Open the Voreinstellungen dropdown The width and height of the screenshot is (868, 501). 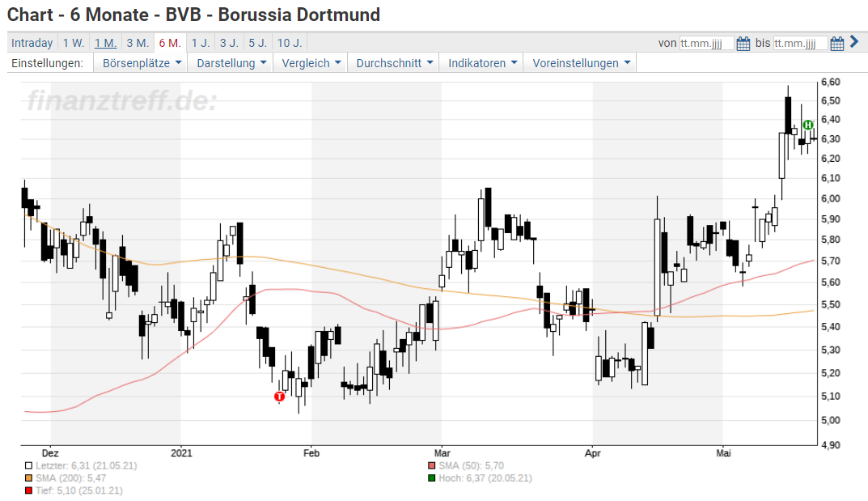[582, 63]
